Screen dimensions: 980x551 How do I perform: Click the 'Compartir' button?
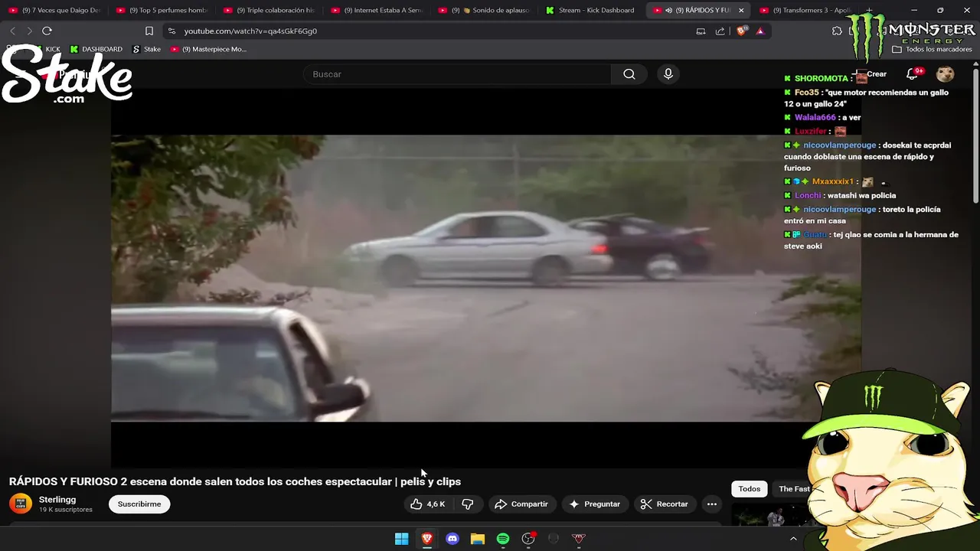(x=521, y=504)
